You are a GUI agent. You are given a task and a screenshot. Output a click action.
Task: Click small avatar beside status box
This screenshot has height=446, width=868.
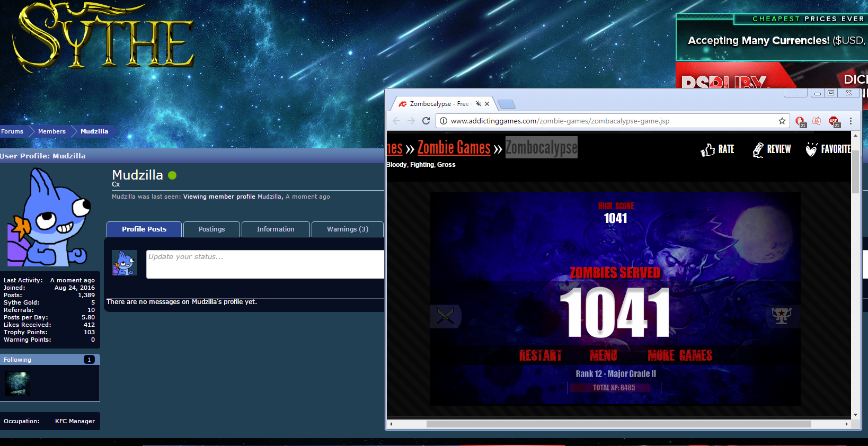125,263
